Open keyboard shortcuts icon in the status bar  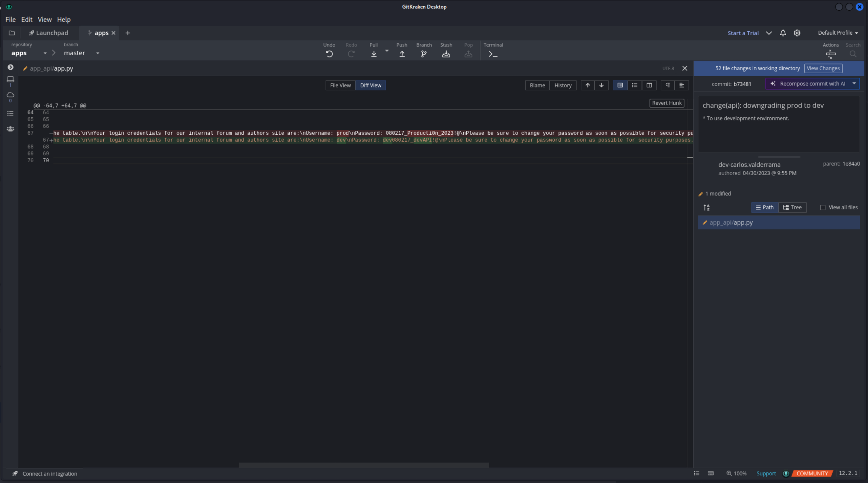tap(711, 474)
